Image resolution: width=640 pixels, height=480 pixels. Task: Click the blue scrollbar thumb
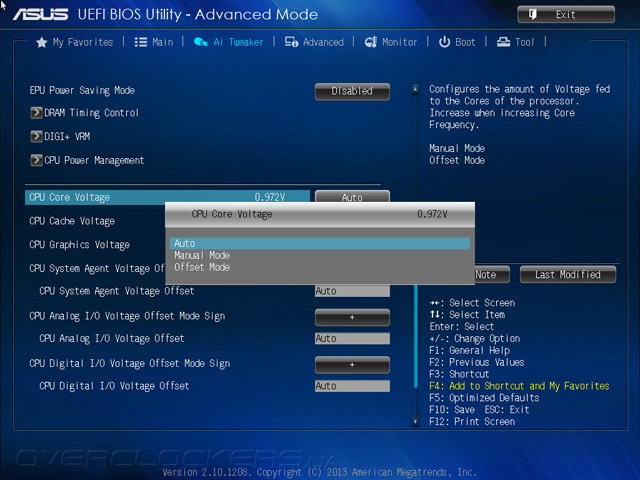416,336
